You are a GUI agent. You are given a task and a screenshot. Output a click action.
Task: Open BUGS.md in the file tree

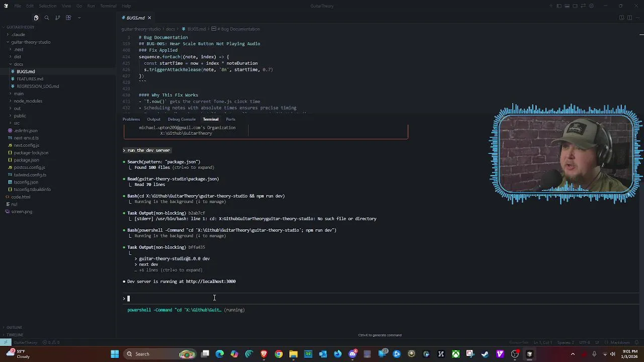click(x=26, y=71)
